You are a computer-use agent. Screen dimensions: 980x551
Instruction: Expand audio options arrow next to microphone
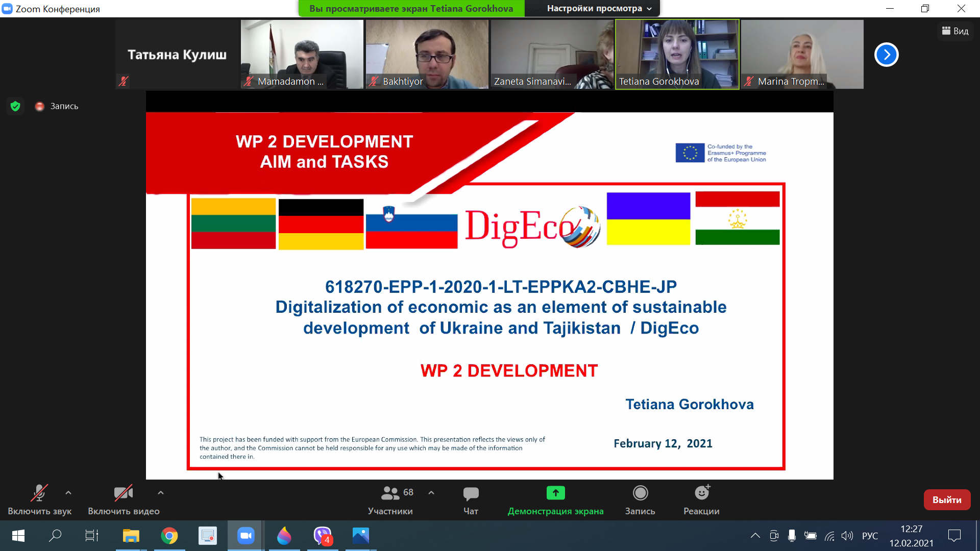(68, 493)
